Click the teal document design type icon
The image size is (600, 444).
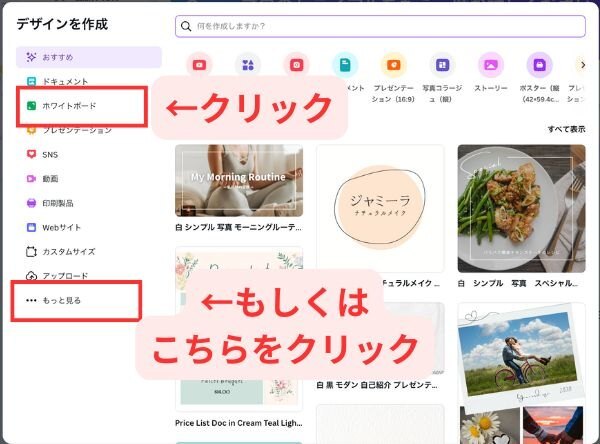(345, 65)
